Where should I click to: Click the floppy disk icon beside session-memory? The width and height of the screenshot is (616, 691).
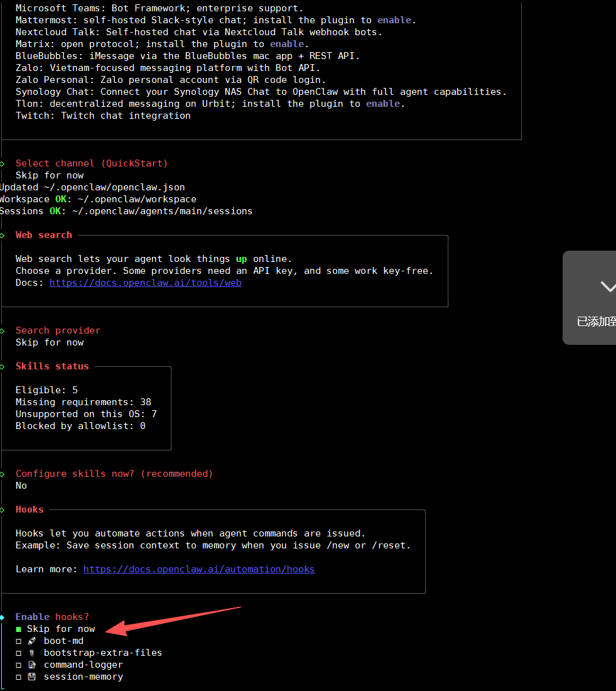[32, 677]
